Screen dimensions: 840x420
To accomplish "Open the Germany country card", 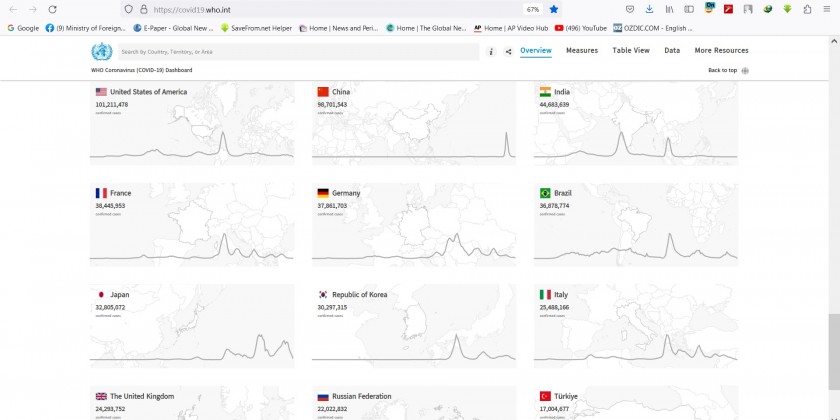I will click(414, 225).
